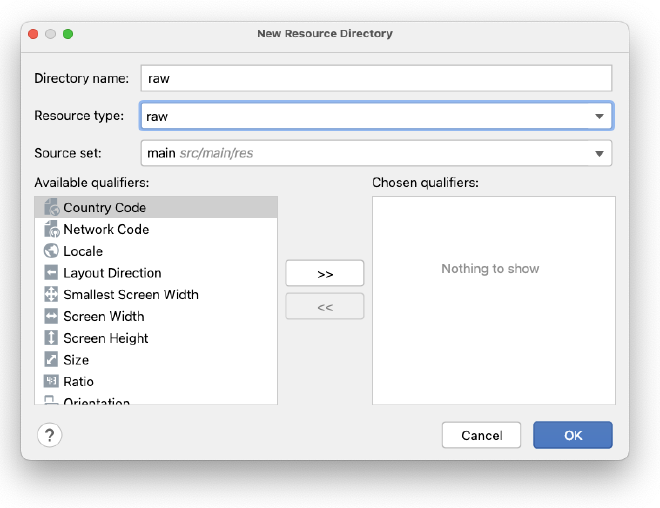Open the help question mark button
This screenshot has width=660, height=508.
[x=50, y=435]
